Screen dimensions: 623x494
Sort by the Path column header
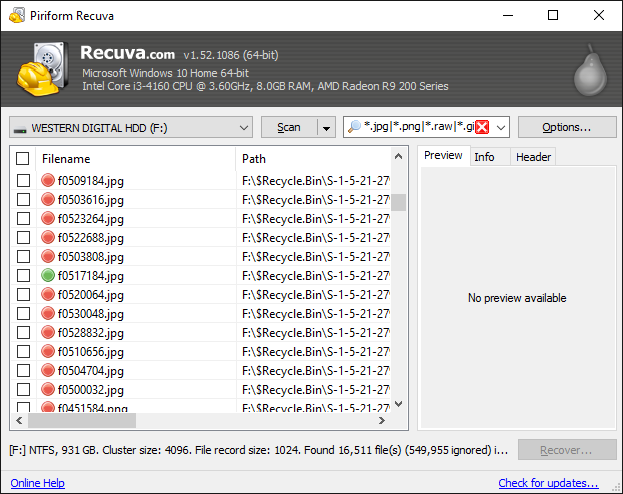coord(313,159)
